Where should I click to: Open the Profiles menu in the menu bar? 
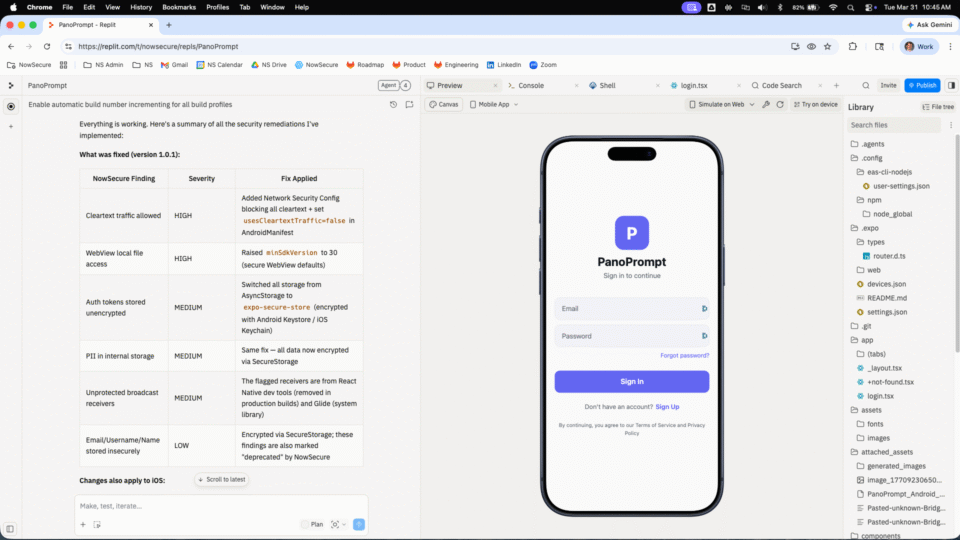pyautogui.click(x=217, y=7)
